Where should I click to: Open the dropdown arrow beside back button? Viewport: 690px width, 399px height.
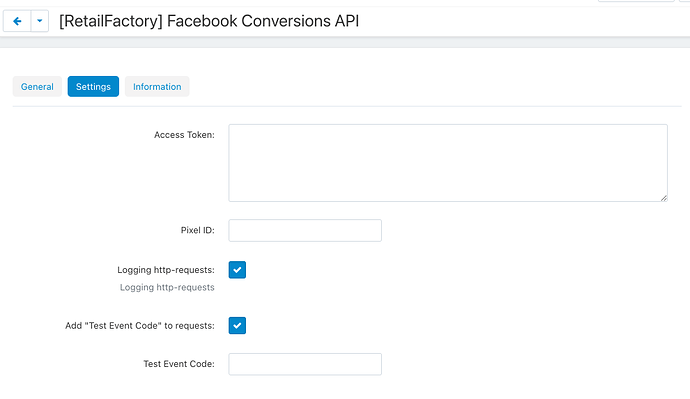(x=40, y=21)
